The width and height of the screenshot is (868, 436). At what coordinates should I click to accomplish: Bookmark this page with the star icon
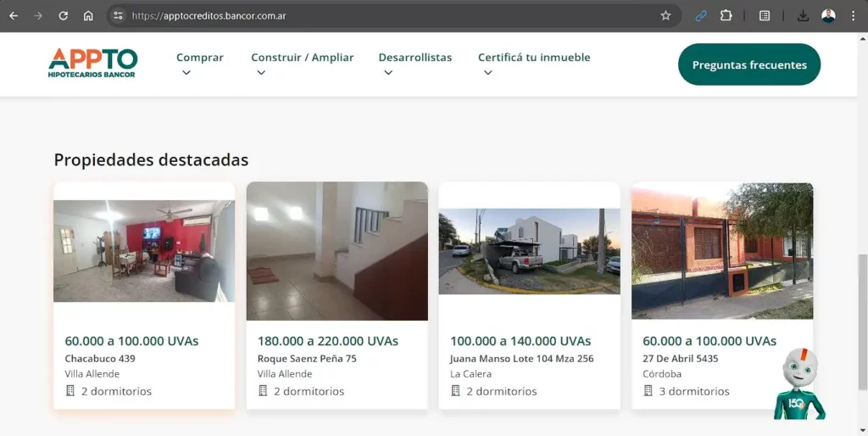tap(665, 16)
